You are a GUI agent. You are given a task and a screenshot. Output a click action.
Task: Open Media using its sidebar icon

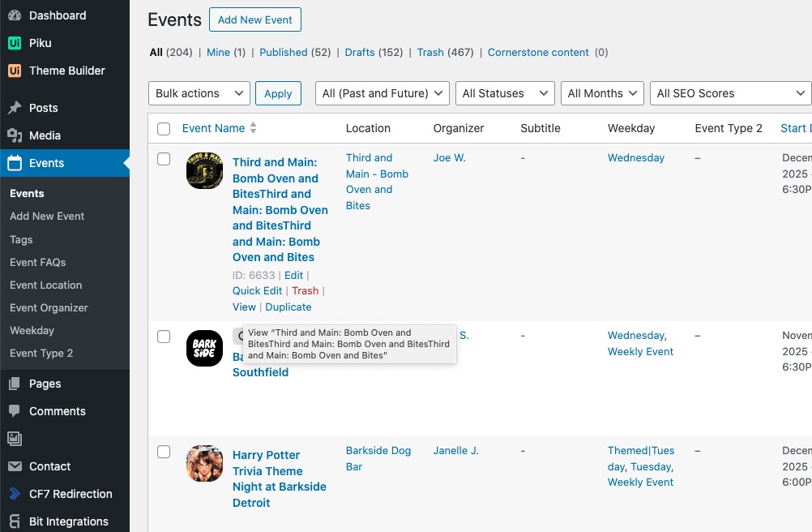click(x=15, y=135)
